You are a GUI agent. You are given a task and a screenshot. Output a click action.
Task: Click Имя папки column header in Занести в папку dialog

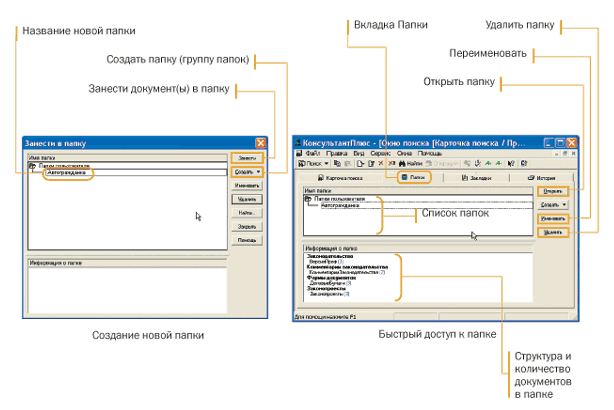click(128, 157)
